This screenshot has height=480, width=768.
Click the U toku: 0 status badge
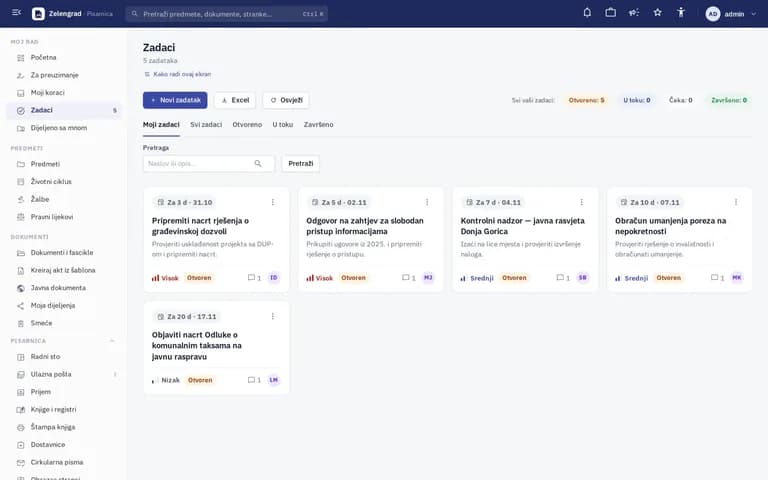point(637,100)
